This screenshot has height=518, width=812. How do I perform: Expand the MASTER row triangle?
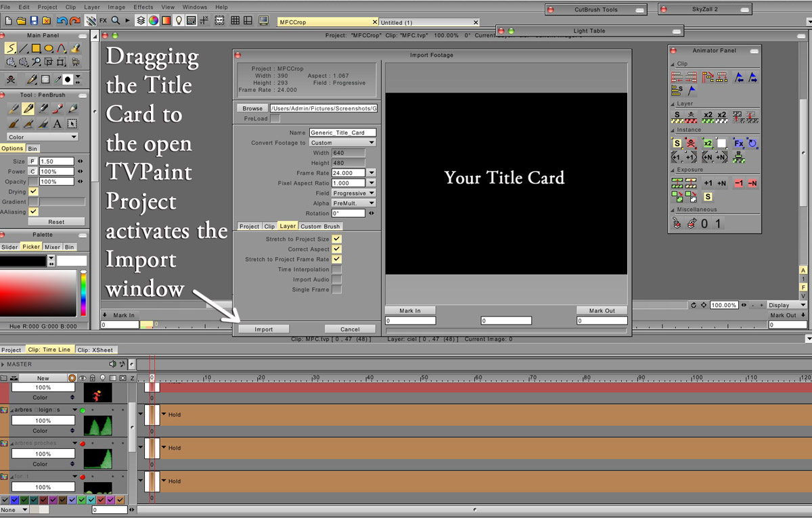point(3,364)
